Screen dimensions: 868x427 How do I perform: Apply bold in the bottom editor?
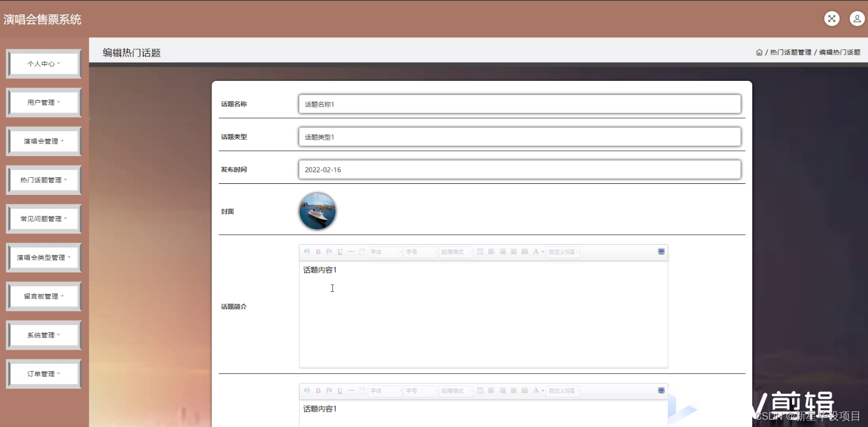[318, 390]
